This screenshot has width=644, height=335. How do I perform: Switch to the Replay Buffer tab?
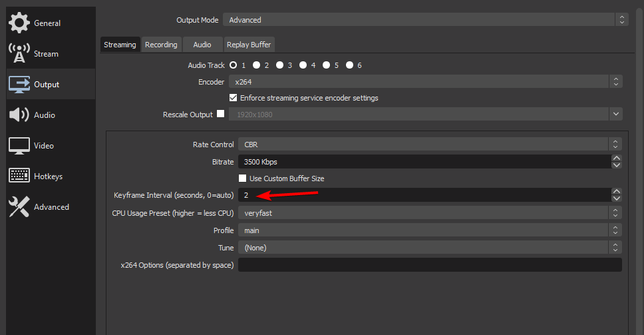249,45
